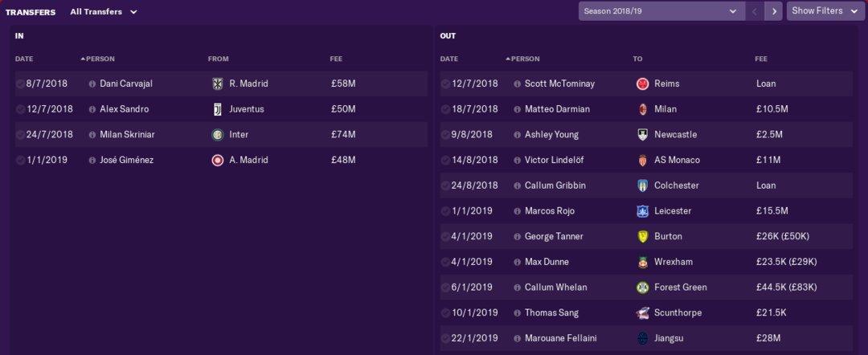
Task: Click the AS Monaco club badge icon
Action: pyautogui.click(x=642, y=161)
